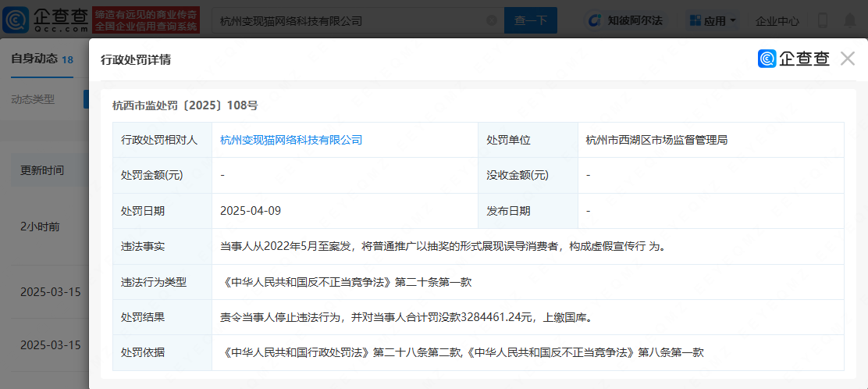
Task: Click the 企查查 logo inside the dialog
Action: (x=794, y=59)
